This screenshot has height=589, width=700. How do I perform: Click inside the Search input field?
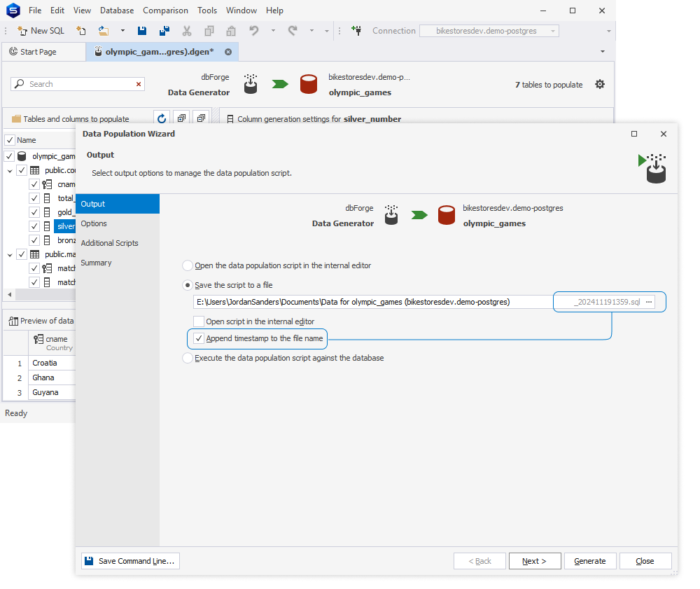(x=77, y=83)
